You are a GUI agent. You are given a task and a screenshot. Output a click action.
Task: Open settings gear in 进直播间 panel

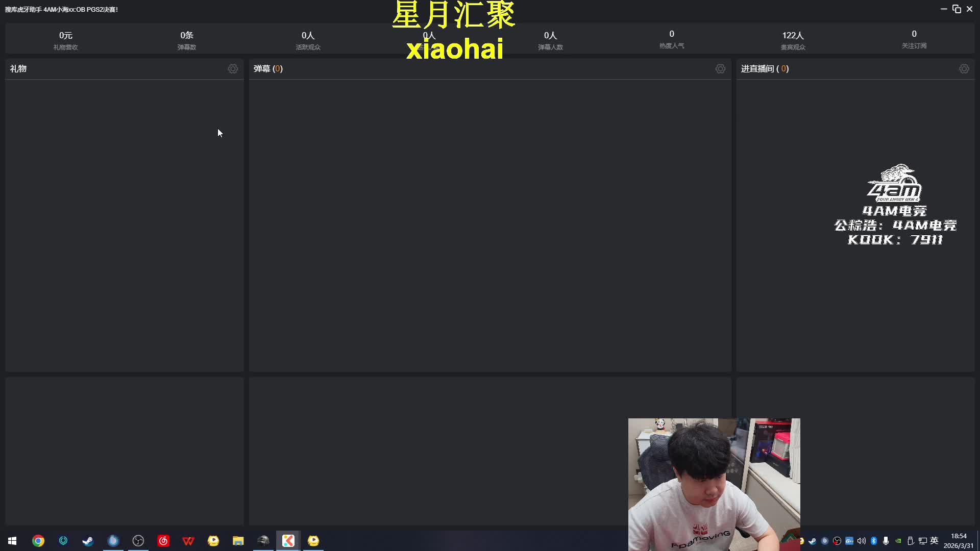[x=964, y=69]
